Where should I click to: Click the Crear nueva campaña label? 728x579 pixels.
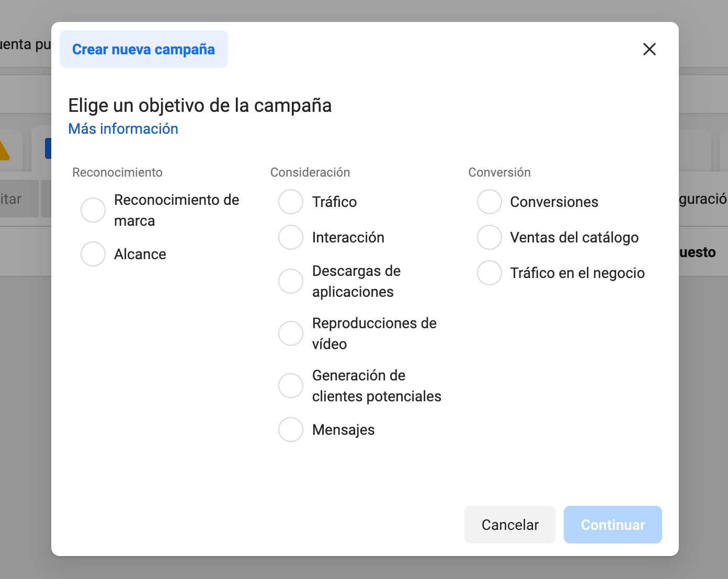[x=143, y=49]
